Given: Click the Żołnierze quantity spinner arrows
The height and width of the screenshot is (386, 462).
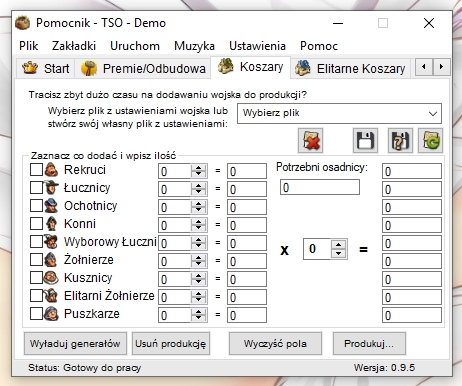Looking at the screenshot, I should 199,261.
